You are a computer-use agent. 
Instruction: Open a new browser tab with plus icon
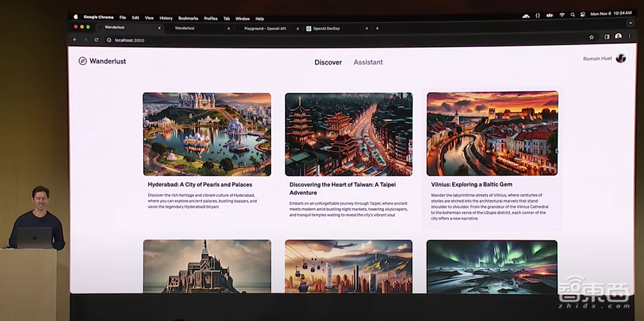(x=377, y=28)
